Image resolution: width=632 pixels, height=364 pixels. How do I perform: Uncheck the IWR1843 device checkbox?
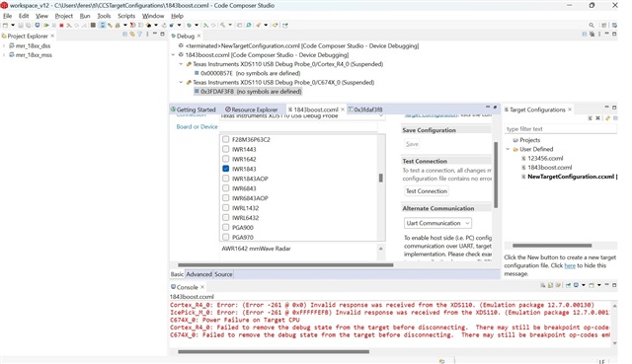tap(226, 169)
